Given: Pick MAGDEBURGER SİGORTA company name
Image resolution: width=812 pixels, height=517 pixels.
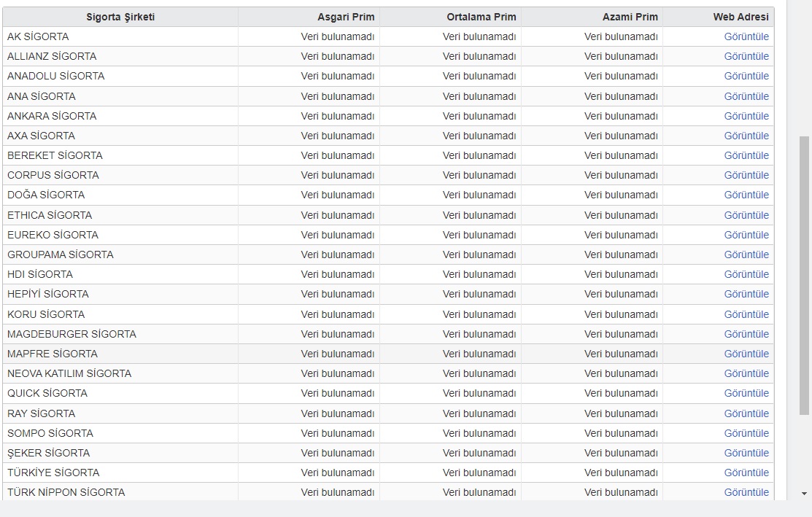Looking at the screenshot, I should 71,334.
